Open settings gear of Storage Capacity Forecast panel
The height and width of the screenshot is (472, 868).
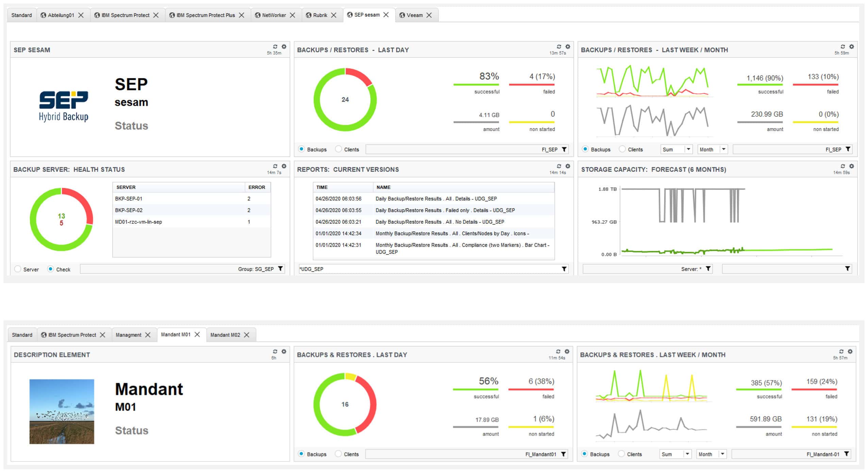[851, 166]
